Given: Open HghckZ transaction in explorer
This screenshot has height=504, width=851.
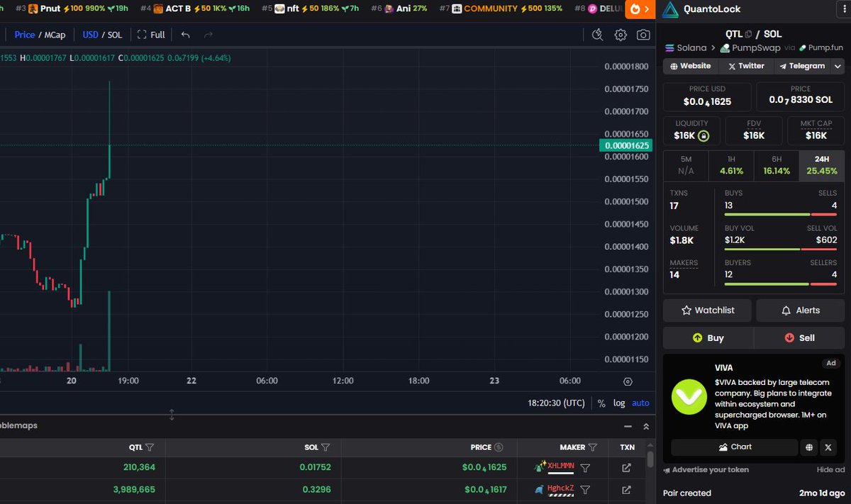Looking at the screenshot, I should click(x=626, y=490).
